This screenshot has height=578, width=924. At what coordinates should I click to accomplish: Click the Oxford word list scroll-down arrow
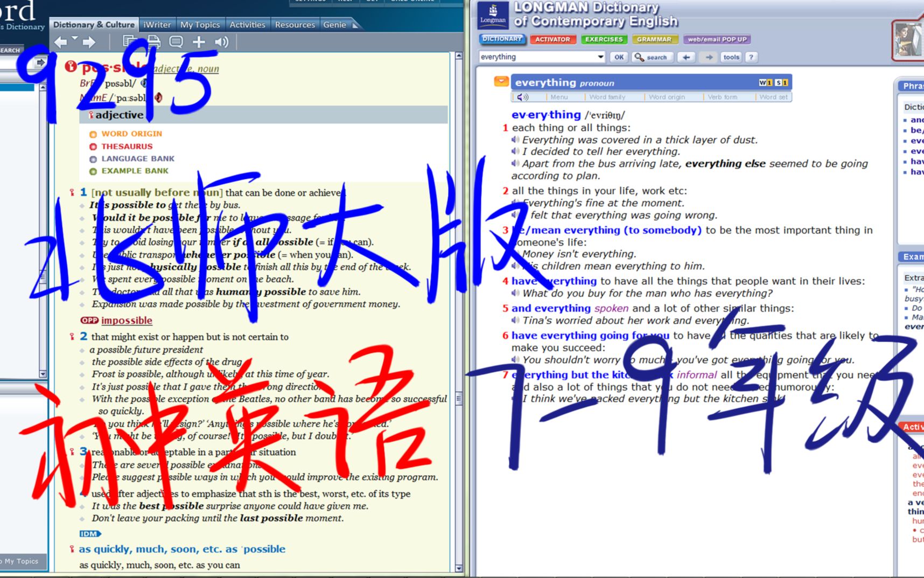click(43, 374)
